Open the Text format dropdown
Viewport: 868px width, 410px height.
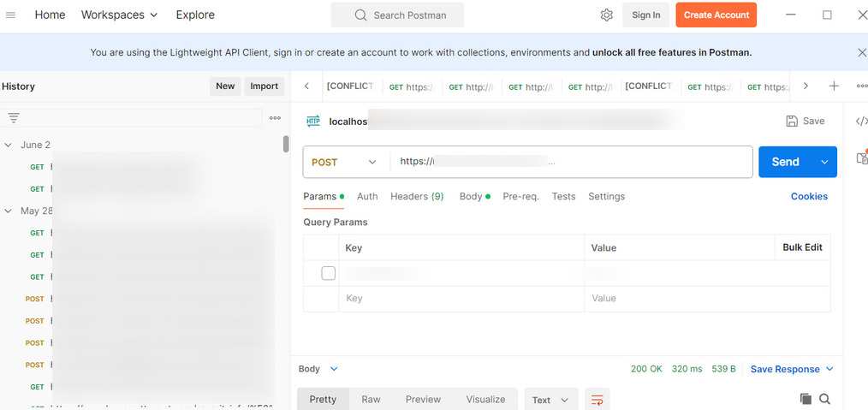550,400
